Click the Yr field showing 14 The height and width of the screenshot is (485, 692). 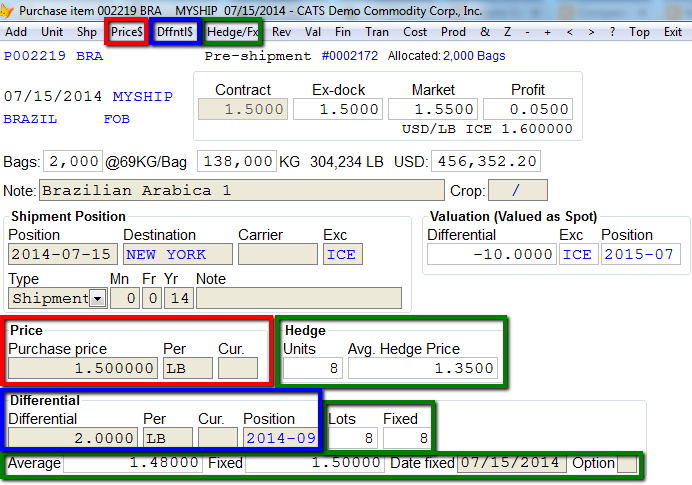click(x=178, y=298)
